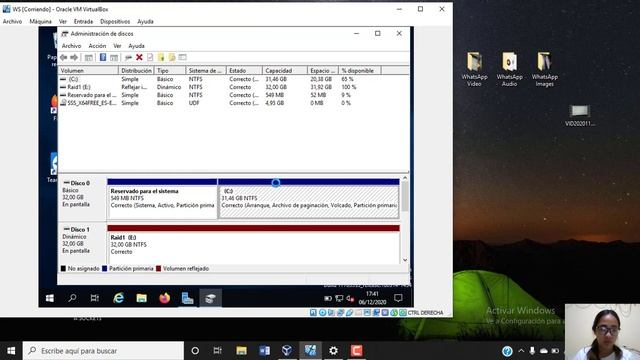Image resolution: width=640 pixels, height=360 pixels.
Task: Click the VirtualBox cube icon in host taskbar
Action: click(287, 351)
